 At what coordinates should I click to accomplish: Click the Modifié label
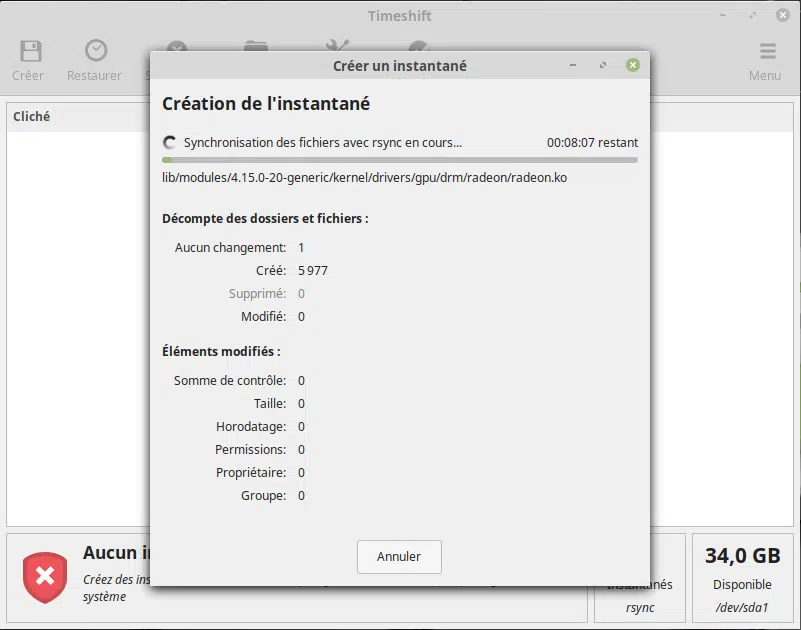point(264,317)
